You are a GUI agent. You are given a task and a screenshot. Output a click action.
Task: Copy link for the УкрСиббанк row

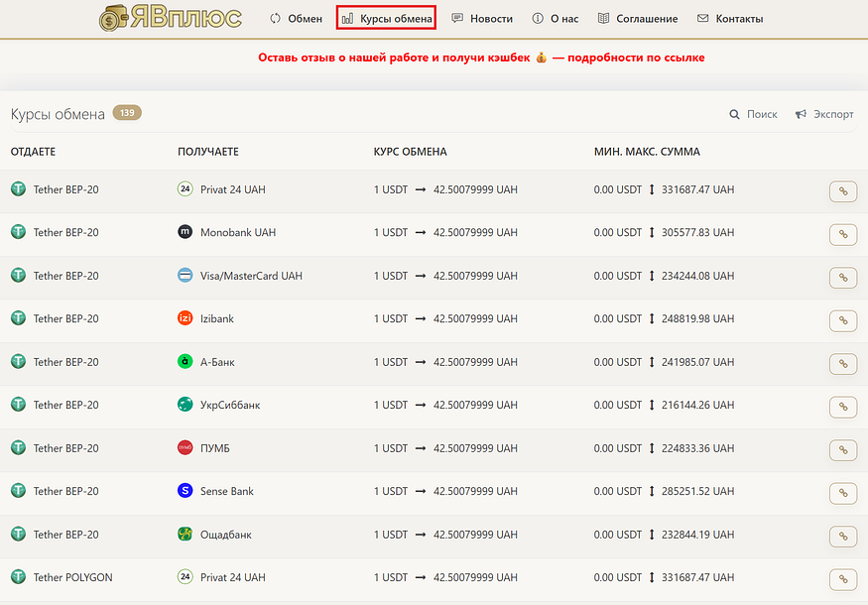click(x=843, y=408)
